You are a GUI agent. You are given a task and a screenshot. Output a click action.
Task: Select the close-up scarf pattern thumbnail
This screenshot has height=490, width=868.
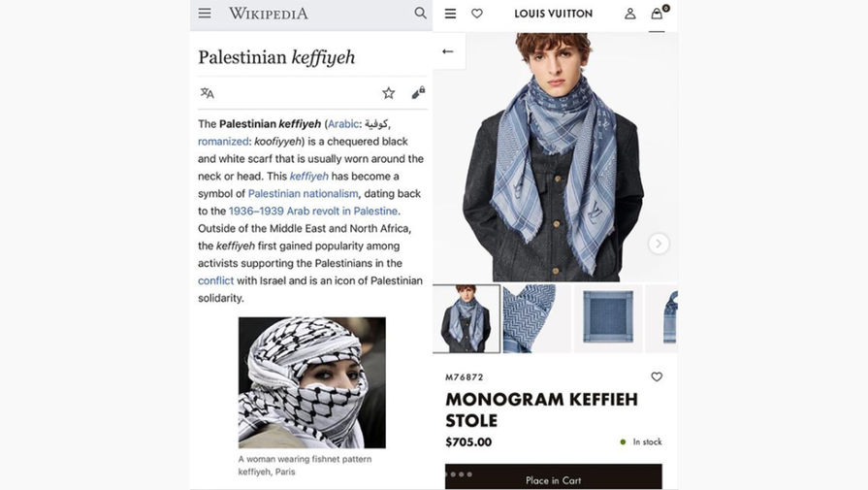536,318
